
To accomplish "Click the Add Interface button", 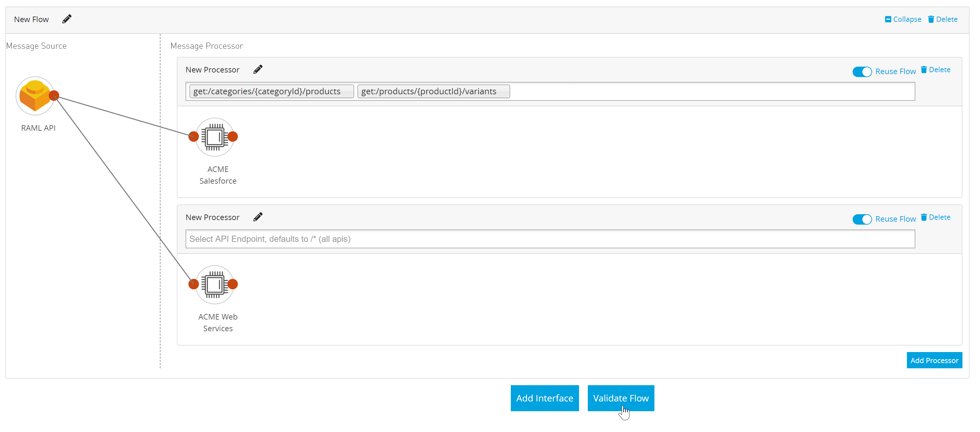I will [544, 398].
